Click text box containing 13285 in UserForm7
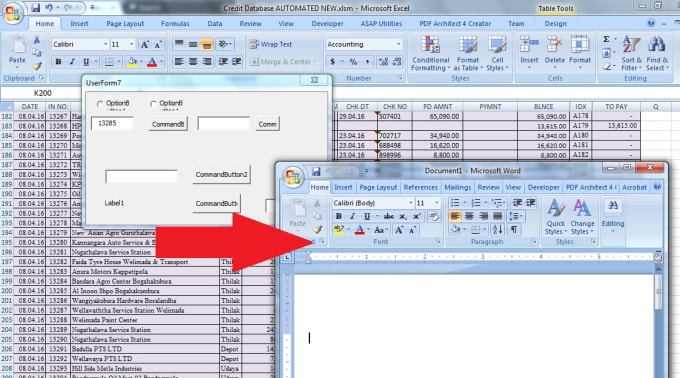Image resolution: width=680 pixels, height=378 pixels. point(112,123)
